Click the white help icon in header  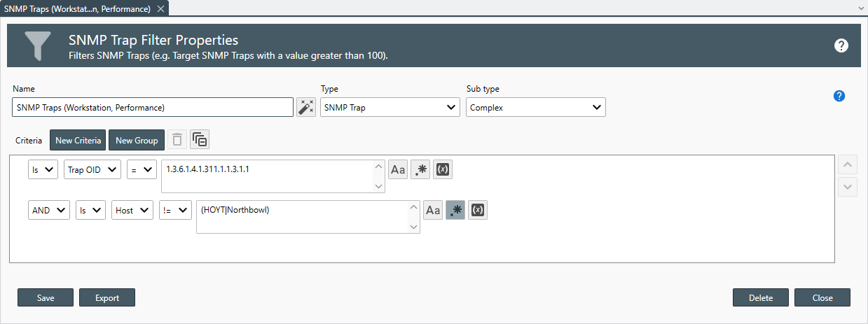pyautogui.click(x=841, y=45)
